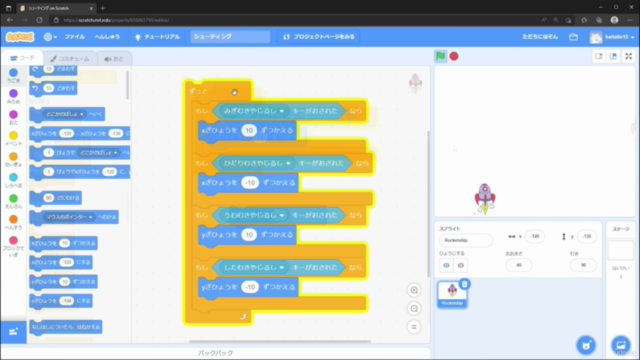Click the green flag to run project
This screenshot has height=360, width=640.
440,56
